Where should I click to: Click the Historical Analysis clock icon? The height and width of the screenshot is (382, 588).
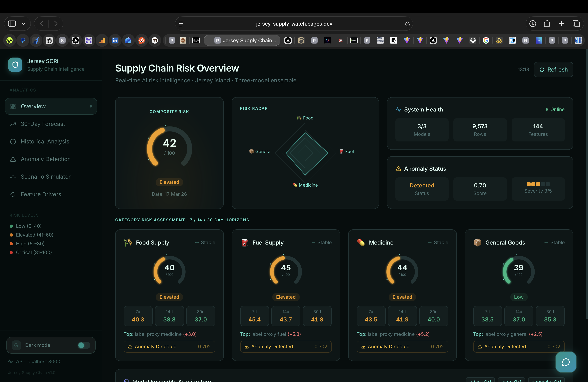(x=13, y=141)
